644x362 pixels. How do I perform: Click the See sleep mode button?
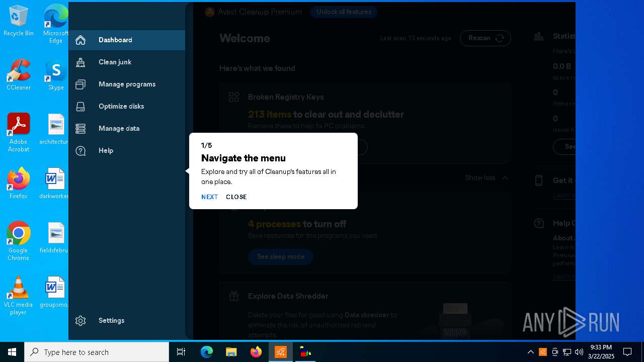click(281, 257)
